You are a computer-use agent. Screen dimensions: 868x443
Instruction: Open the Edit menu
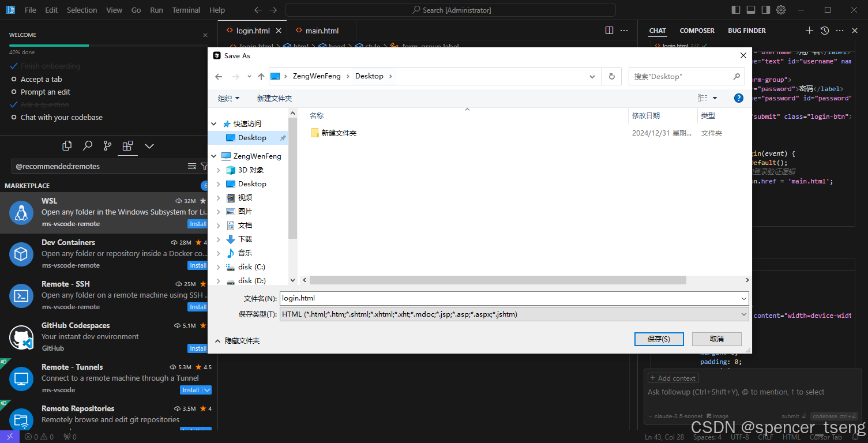coord(51,10)
